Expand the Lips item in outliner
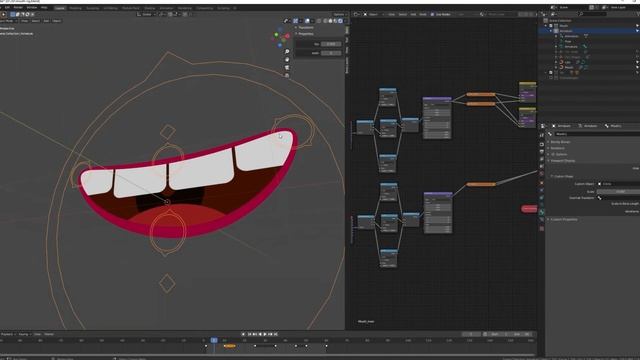The width and height of the screenshot is (640, 360). point(556,62)
